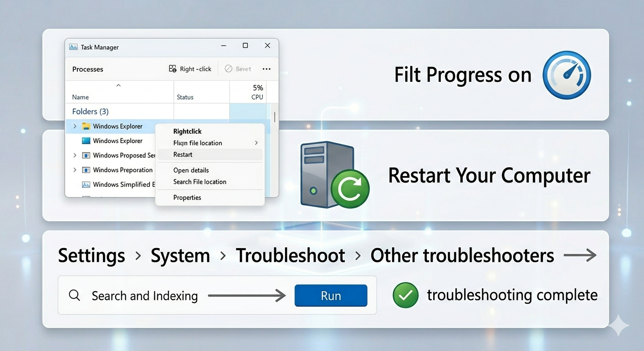The width and height of the screenshot is (644, 351).
Task: Click the troubleshooting complete status text
Action: [x=512, y=295]
